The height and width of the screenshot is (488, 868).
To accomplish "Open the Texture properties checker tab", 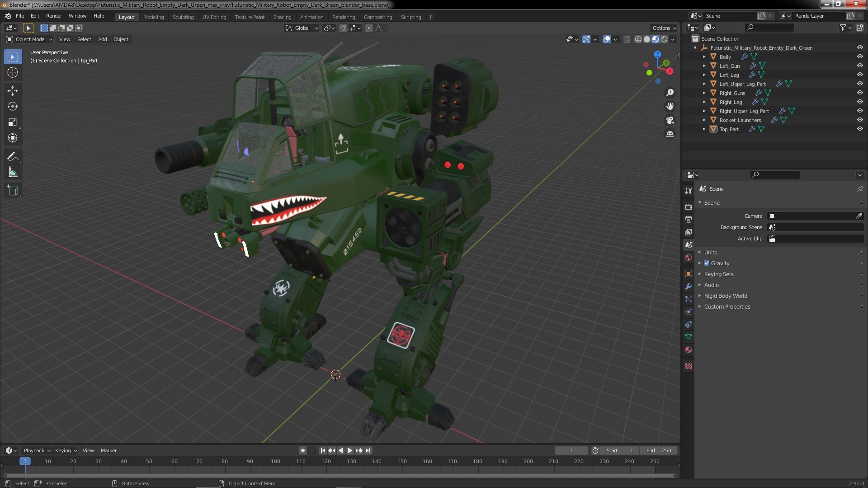I will [689, 366].
